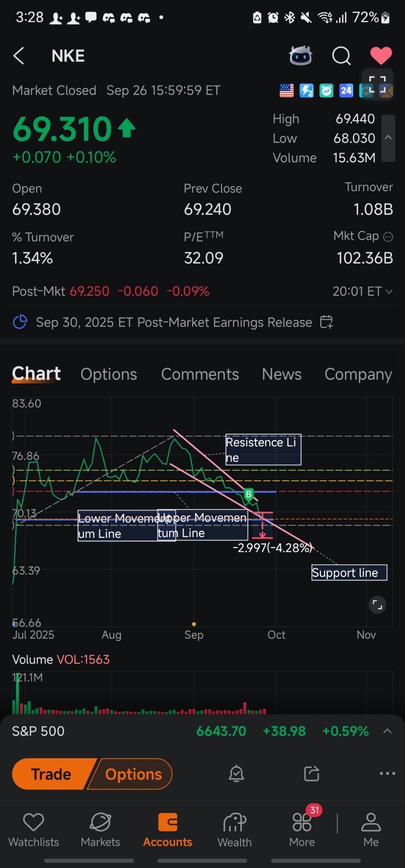Open the Markets navigation item
Viewport: 405px width, 868px height.
pyautogui.click(x=101, y=830)
